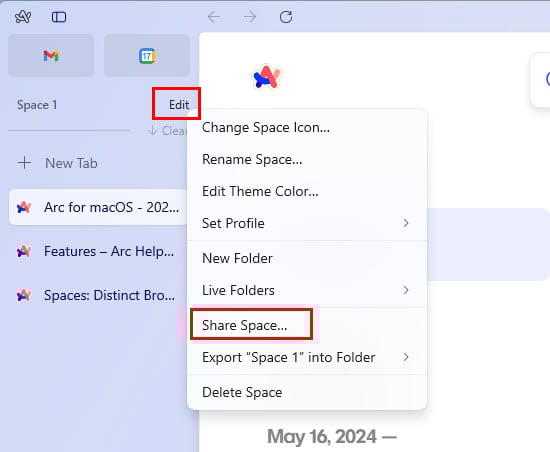Screen dimensions: 550x452
Task: Go back with the left arrow
Action: pyautogui.click(x=214, y=16)
